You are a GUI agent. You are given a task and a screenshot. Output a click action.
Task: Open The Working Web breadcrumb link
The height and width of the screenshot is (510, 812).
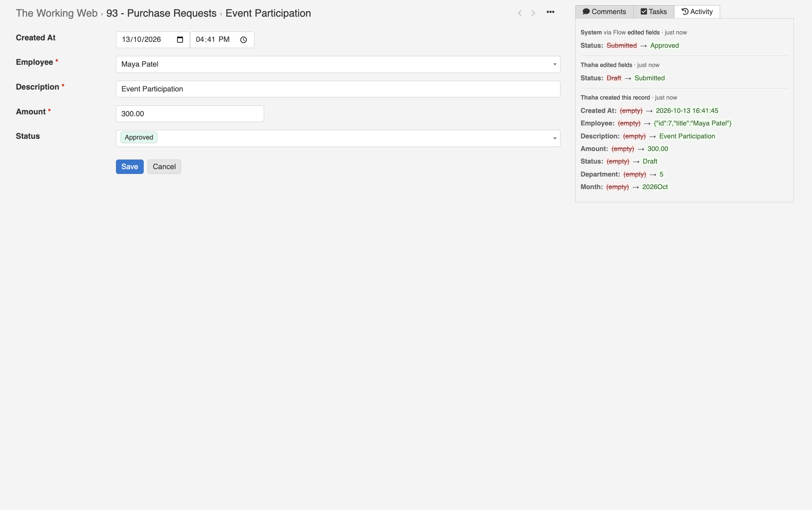[57, 13]
